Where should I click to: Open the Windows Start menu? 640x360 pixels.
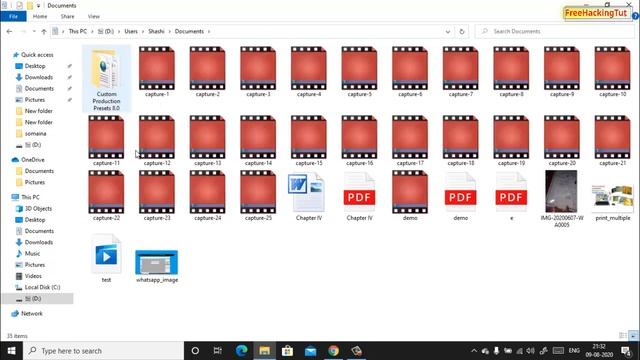[11, 351]
